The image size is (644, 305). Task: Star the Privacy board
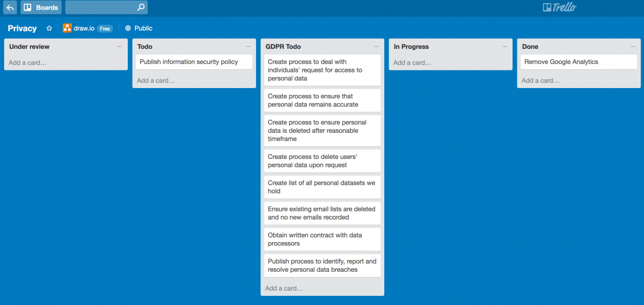coord(49,28)
